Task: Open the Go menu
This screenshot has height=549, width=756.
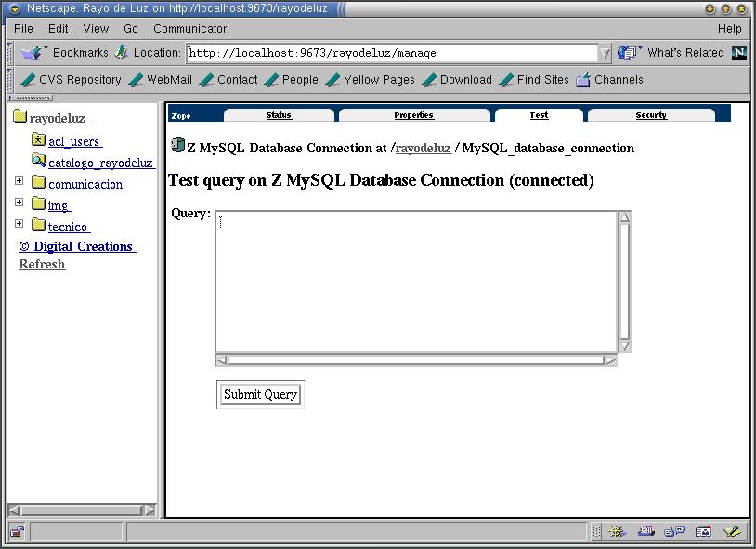Action: (x=131, y=29)
